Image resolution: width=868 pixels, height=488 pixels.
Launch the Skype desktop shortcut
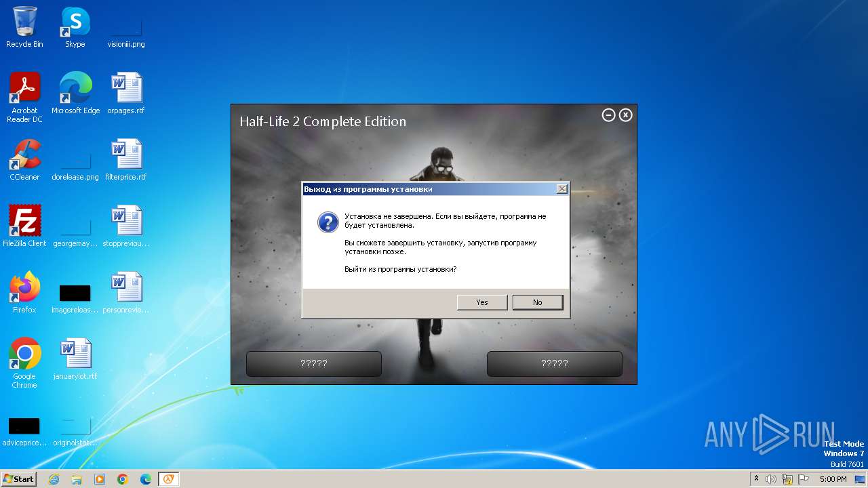click(x=75, y=27)
